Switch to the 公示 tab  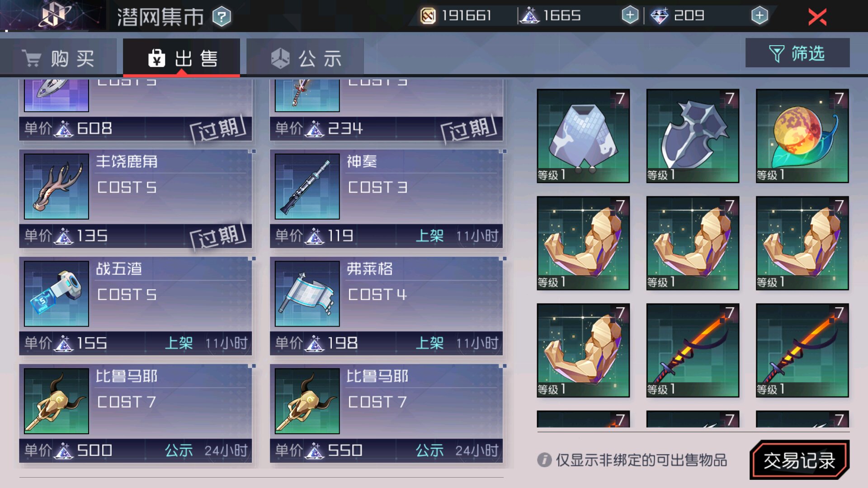coord(306,58)
